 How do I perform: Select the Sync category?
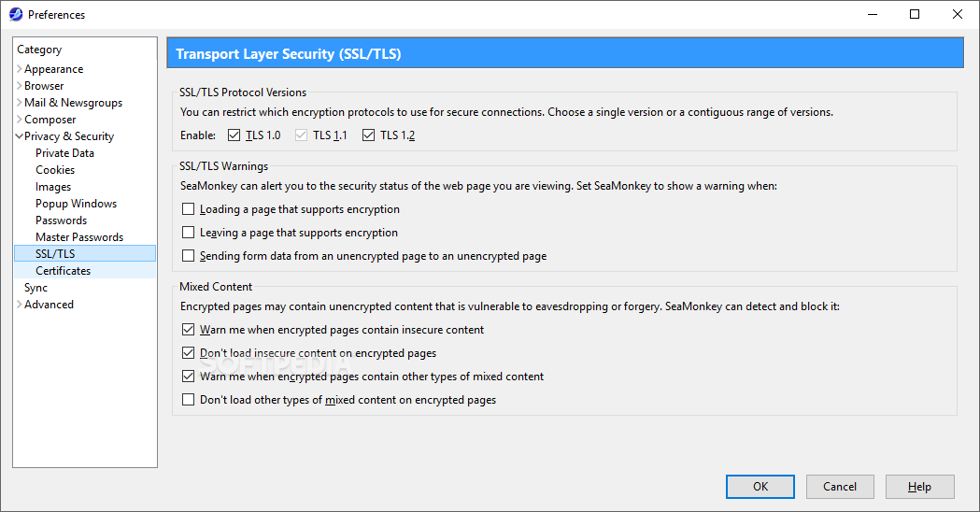point(36,288)
